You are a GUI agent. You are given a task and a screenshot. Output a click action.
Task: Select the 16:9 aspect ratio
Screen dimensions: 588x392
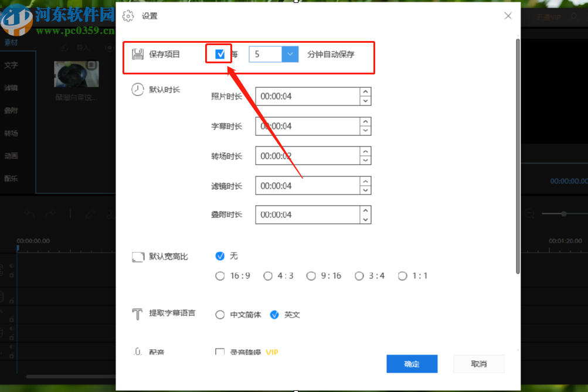click(220, 276)
